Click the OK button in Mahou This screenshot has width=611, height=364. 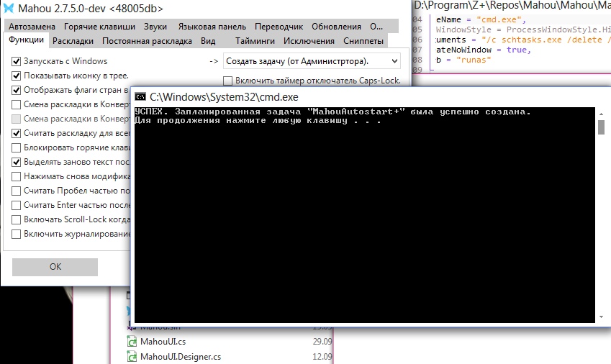pyautogui.click(x=55, y=267)
